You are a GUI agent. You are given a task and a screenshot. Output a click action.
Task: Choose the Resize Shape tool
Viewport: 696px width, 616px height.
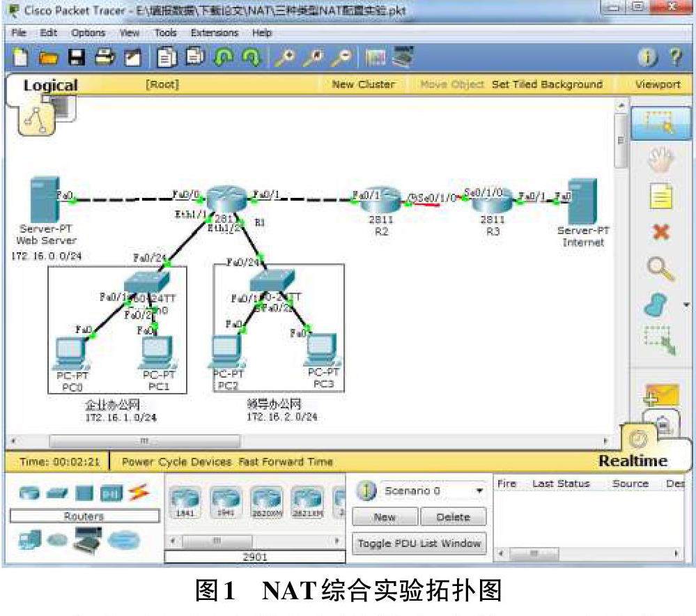click(660, 340)
